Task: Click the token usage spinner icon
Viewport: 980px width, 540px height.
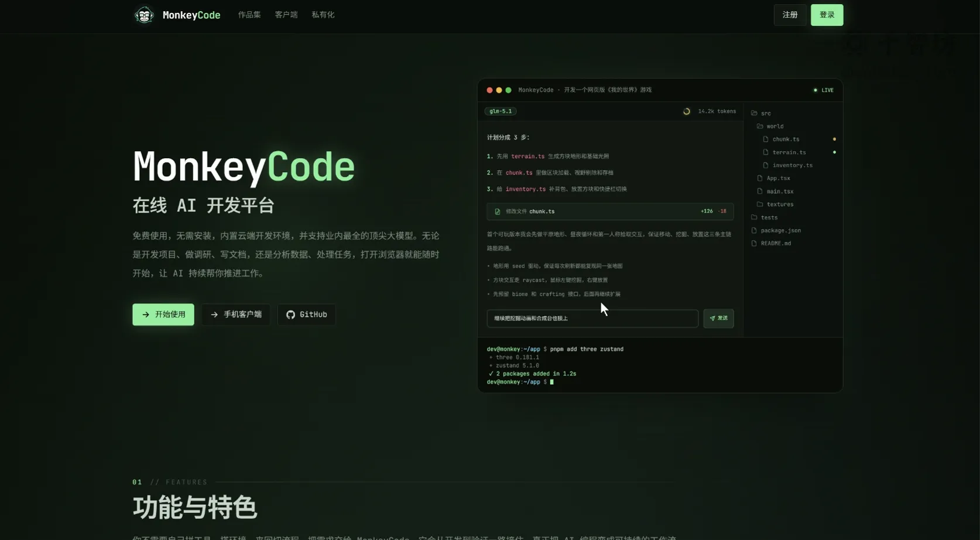Action: (687, 111)
